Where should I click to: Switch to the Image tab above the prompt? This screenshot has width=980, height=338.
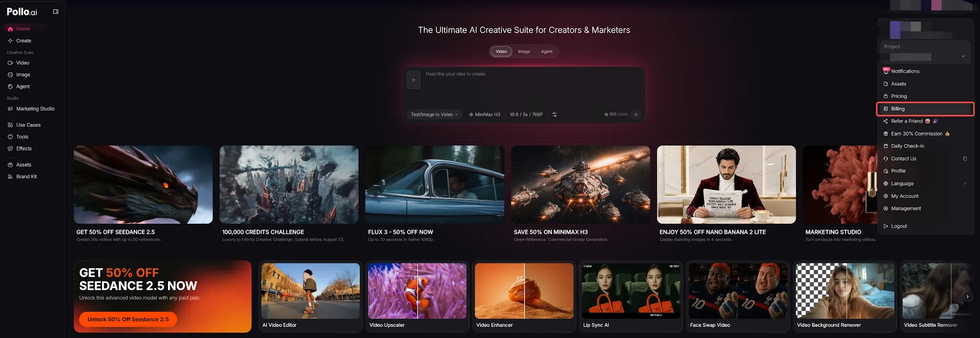tap(524, 51)
